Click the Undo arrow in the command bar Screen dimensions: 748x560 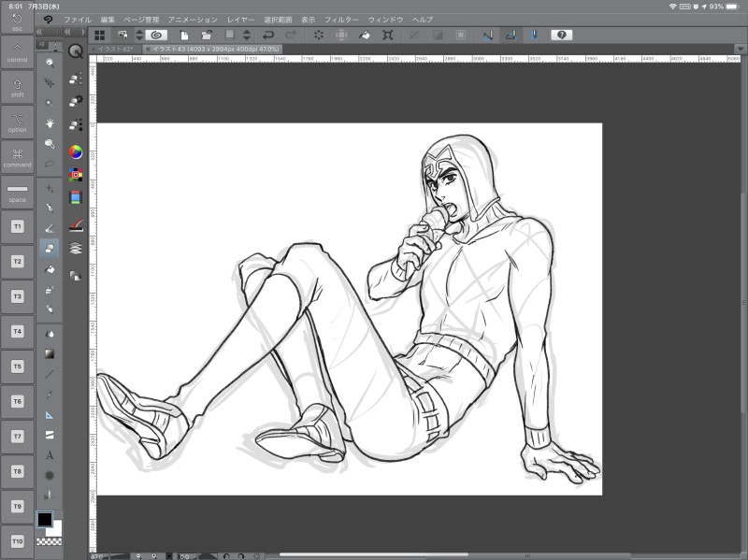tap(268, 35)
